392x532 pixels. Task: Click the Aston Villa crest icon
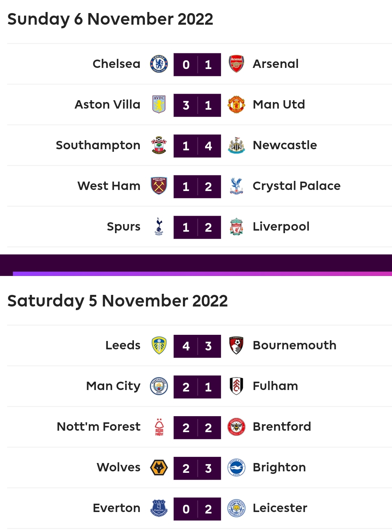[x=159, y=105]
